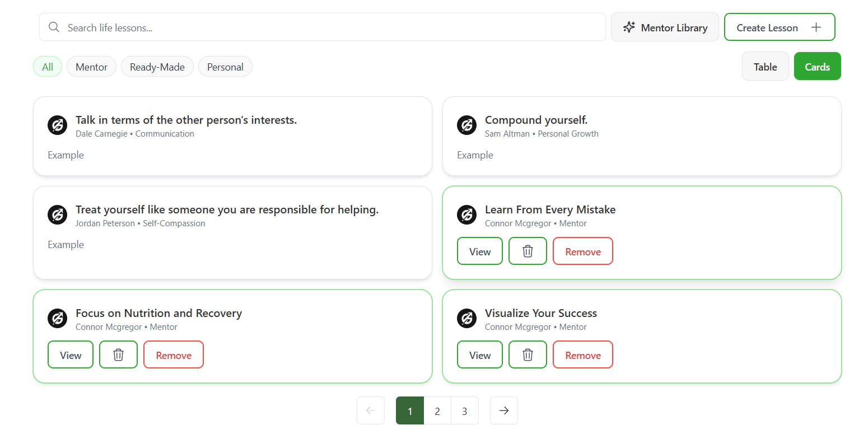
Task: Click the sparkle icon in Mentor Library
Action: point(629,27)
